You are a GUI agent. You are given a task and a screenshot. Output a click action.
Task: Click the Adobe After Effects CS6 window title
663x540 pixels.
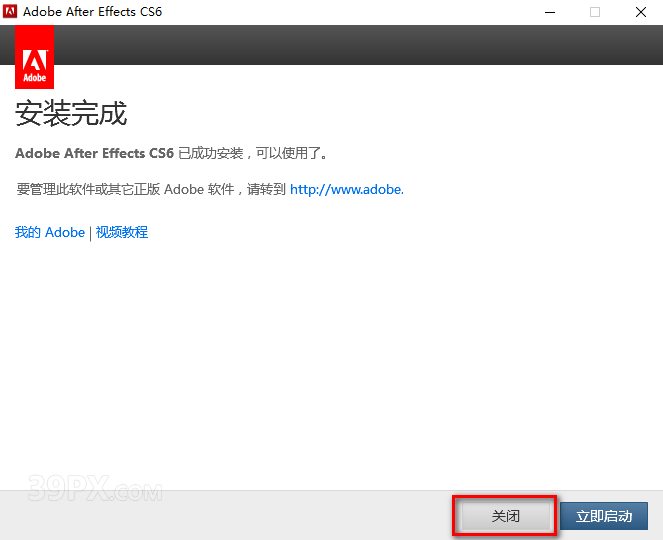tap(93, 12)
